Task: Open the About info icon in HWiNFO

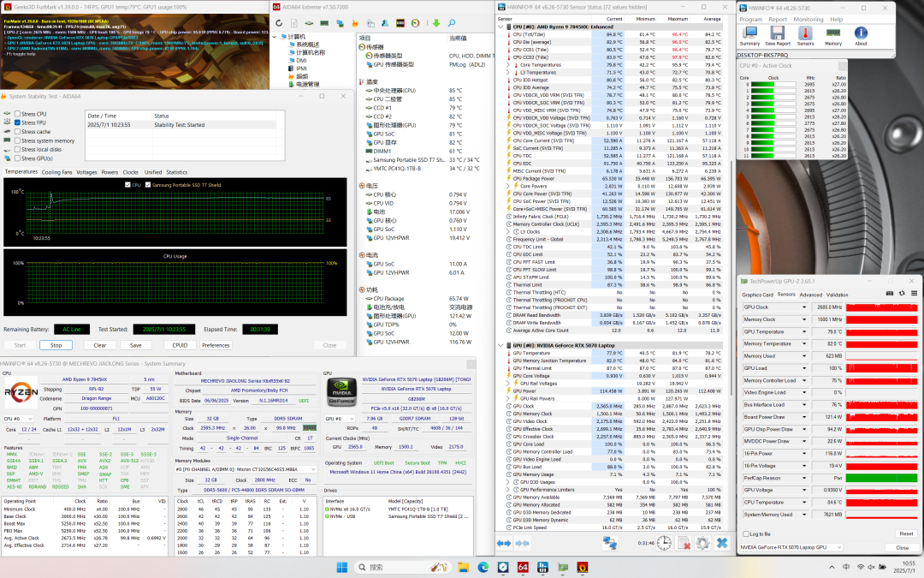Action: pos(861,34)
